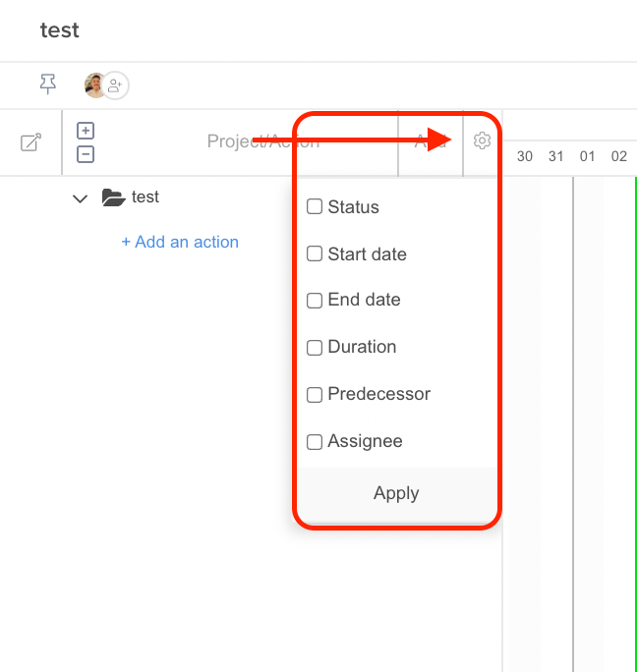Click the test project folder icon
Image resolution: width=637 pixels, height=672 pixels.
114,197
